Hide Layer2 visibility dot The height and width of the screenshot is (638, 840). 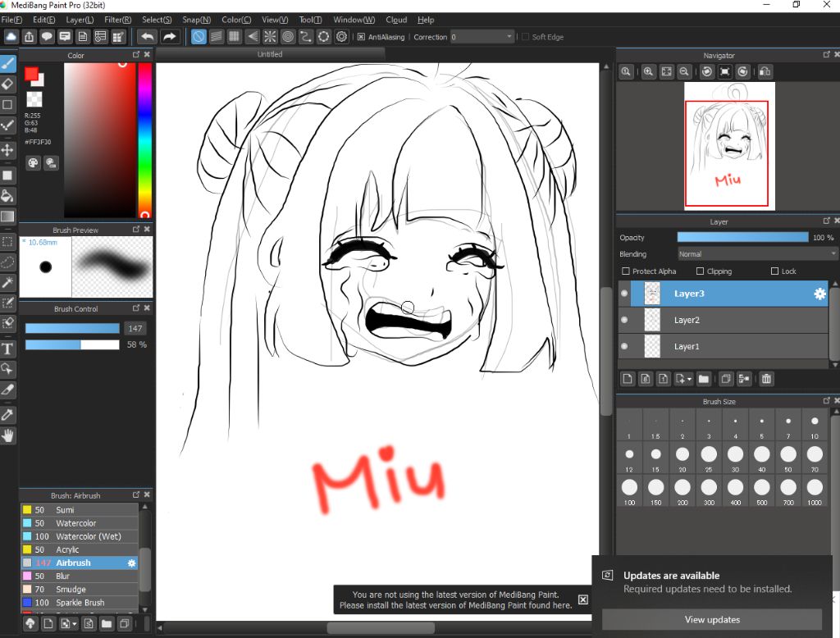coord(624,320)
